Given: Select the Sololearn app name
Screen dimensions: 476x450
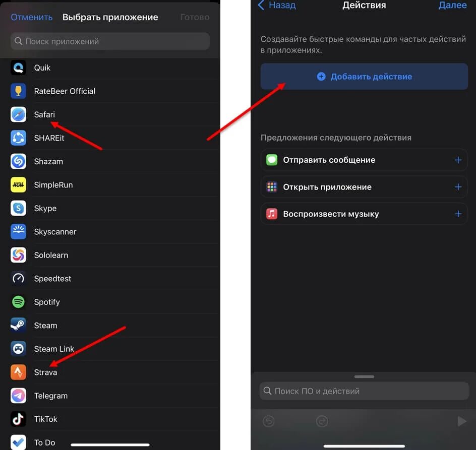Looking at the screenshot, I should pos(51,255).
